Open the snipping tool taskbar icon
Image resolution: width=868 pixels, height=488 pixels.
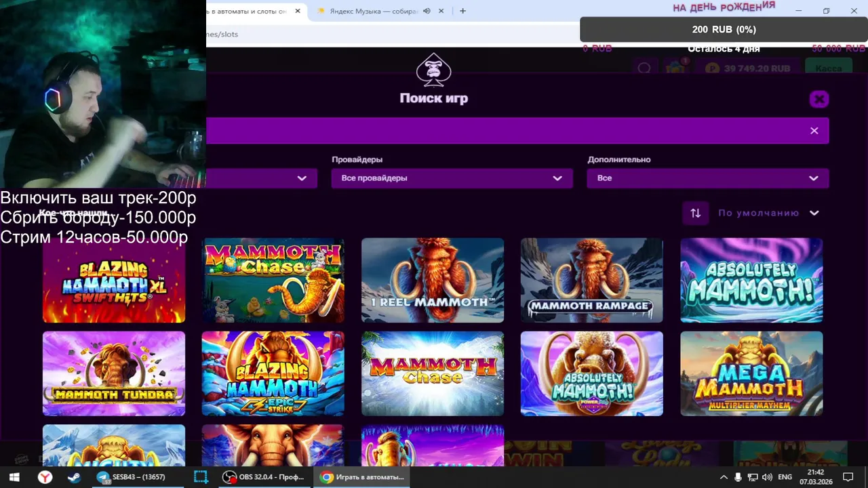pyautogui.click(x=201, y=477)
